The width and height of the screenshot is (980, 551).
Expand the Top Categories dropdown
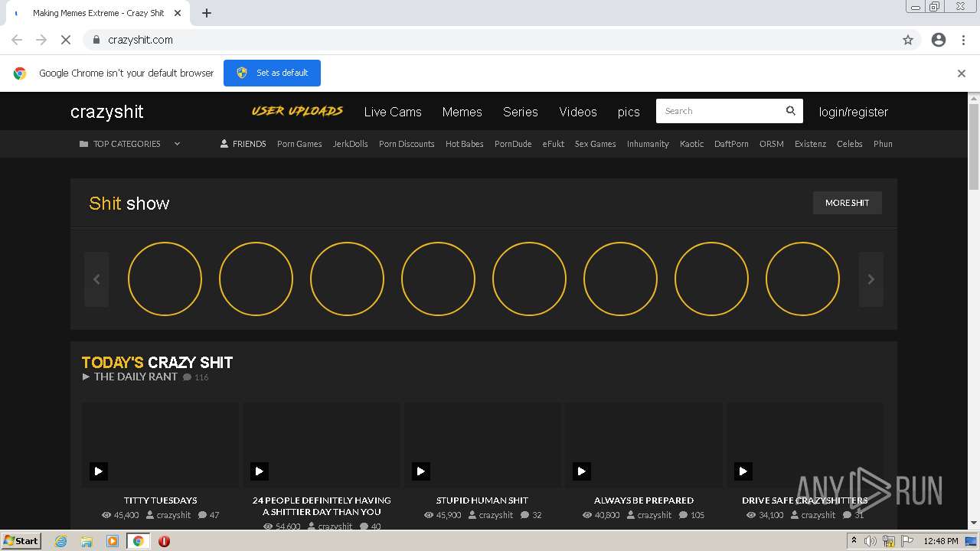tap(130, 144)
